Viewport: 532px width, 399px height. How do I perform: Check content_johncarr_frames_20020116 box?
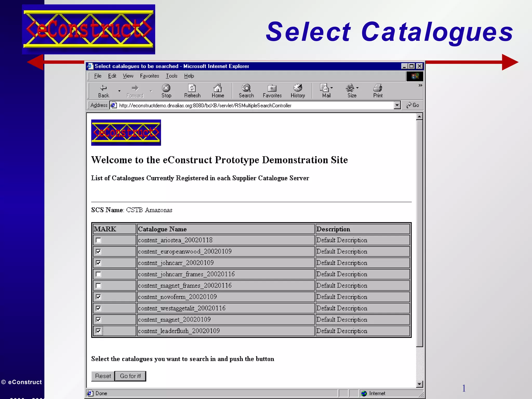pyautogui.click(x=98, y=274)
